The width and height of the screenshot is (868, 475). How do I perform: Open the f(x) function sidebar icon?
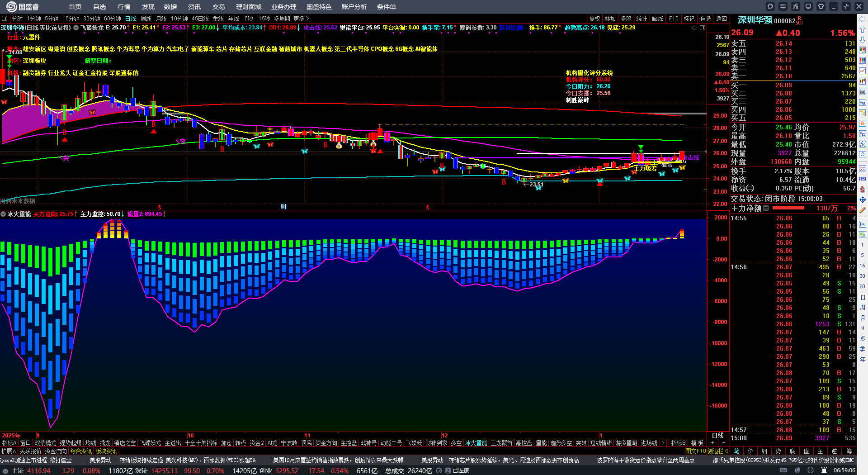point(863,144)
